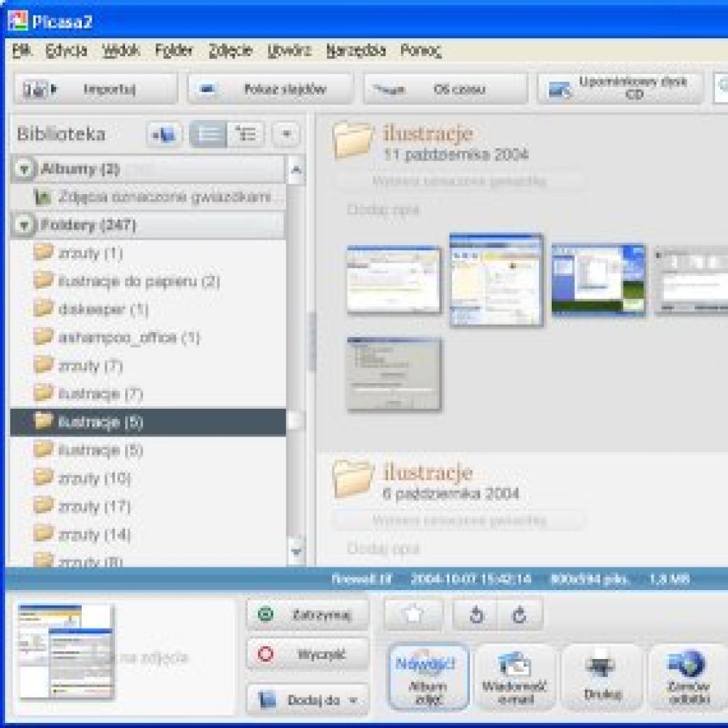Open the Folder menu
The image size is (728, 728).
[x=173, y=50]
